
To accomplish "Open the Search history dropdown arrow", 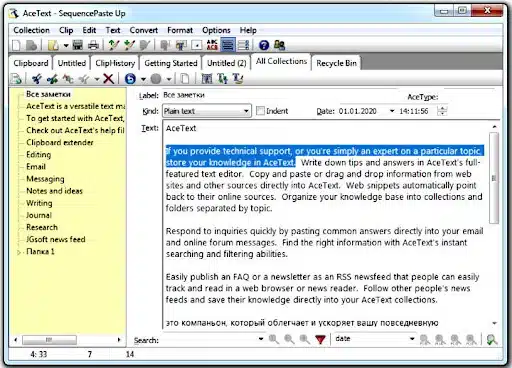I will [x=261, y=339].
